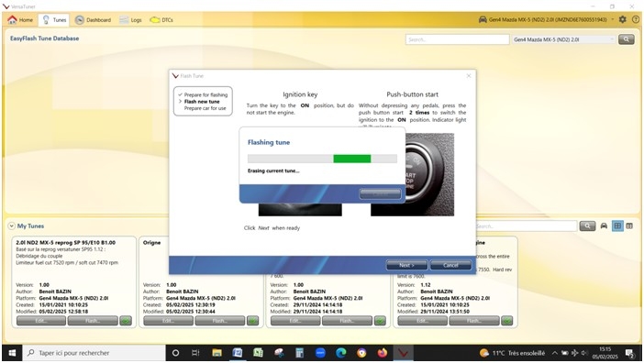The height and width of the screenshot is (363, 644).
Task: Select the Prepare for flashing step
Action: click(x=205, y=94)
